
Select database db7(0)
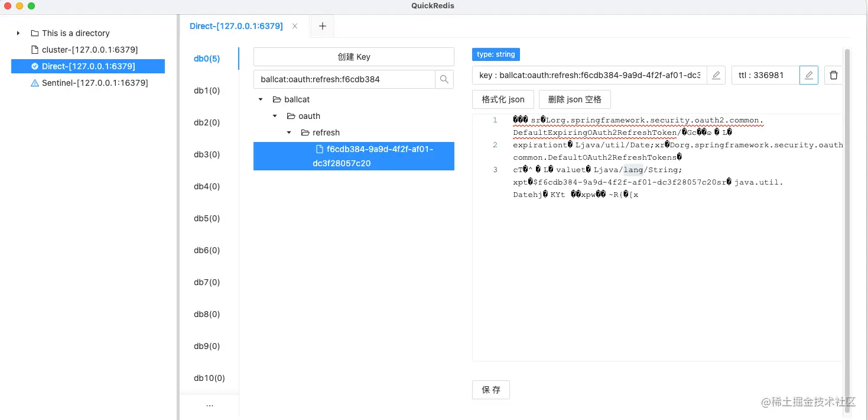207,282
